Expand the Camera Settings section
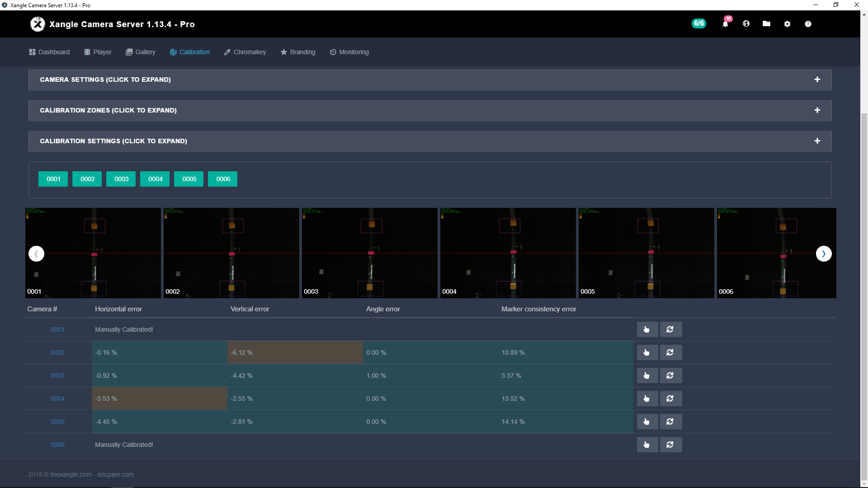This screenshot has height=488, width=868. pos(430,80)
